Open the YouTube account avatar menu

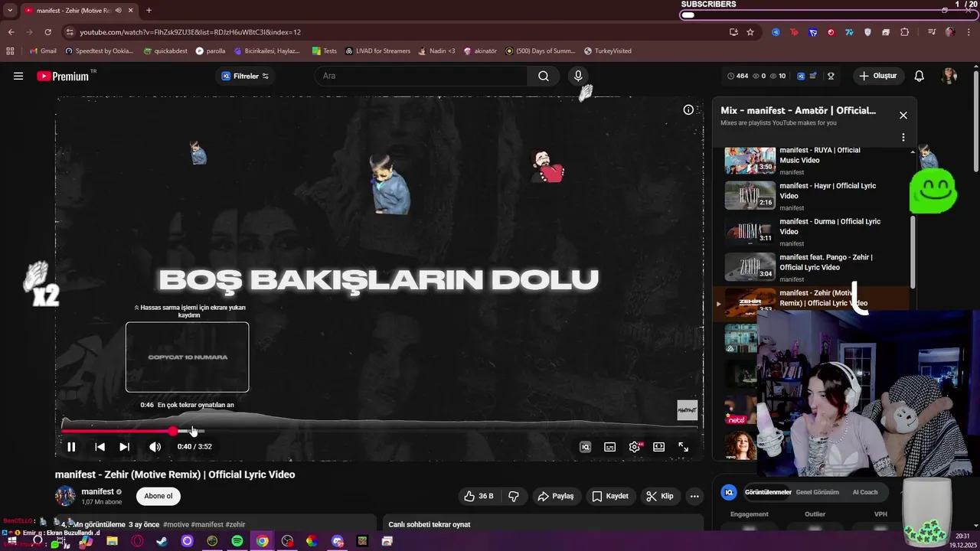949,76
